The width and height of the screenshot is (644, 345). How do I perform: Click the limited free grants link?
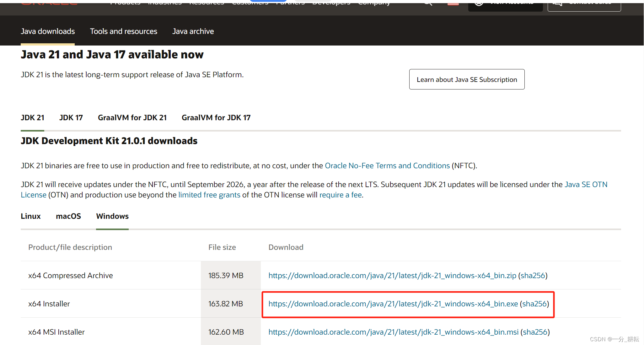209,195
